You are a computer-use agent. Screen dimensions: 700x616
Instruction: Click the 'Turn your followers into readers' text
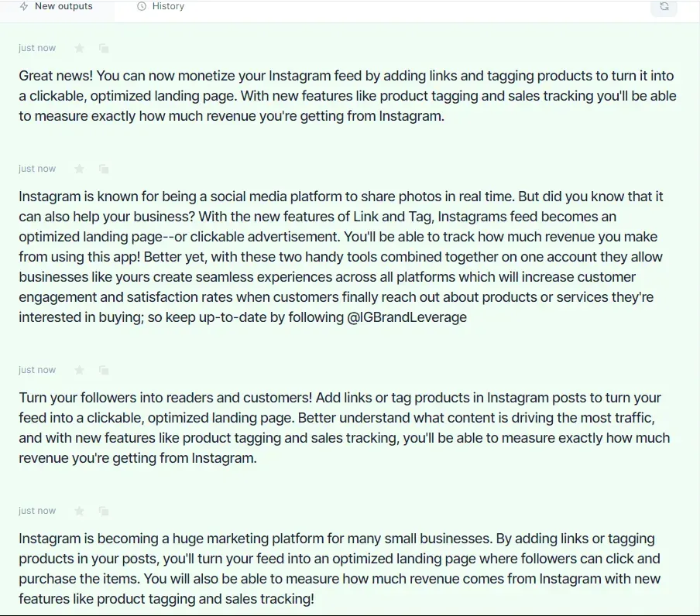click(x=345, y=428)
